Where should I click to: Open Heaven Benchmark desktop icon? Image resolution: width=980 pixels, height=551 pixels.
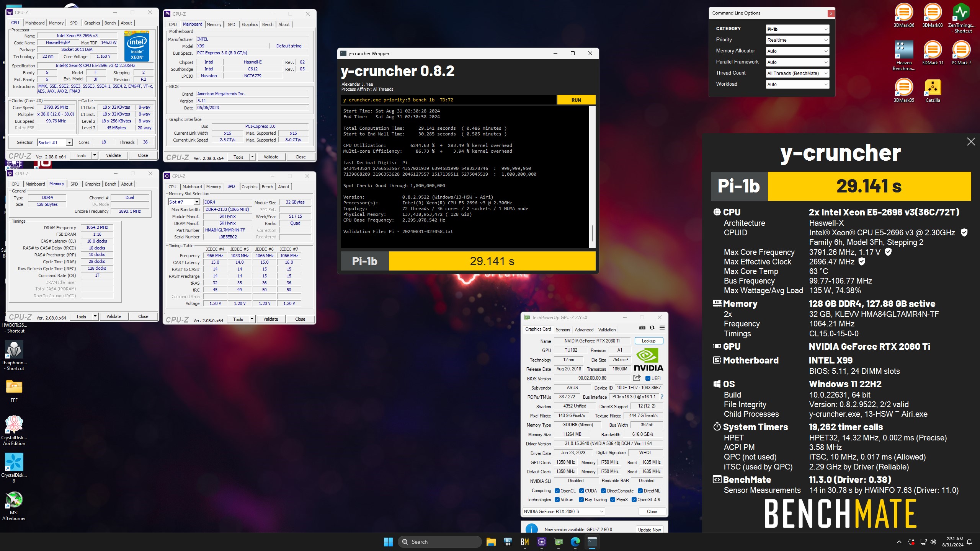904,55
